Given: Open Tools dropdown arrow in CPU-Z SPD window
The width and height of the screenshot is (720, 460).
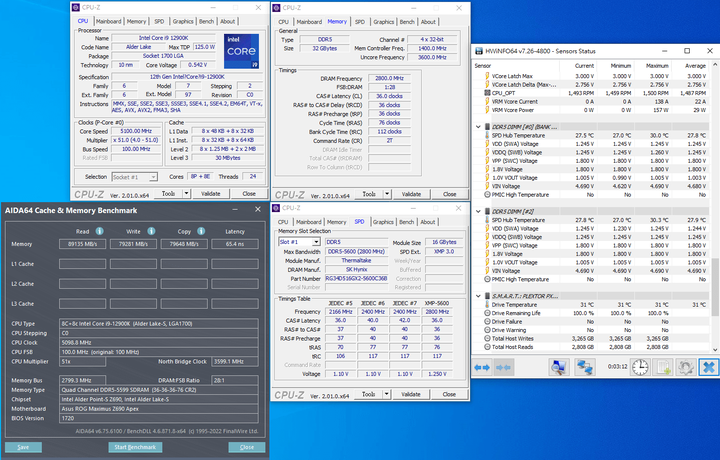Looking at the screenshot, I should pos(387,394).
